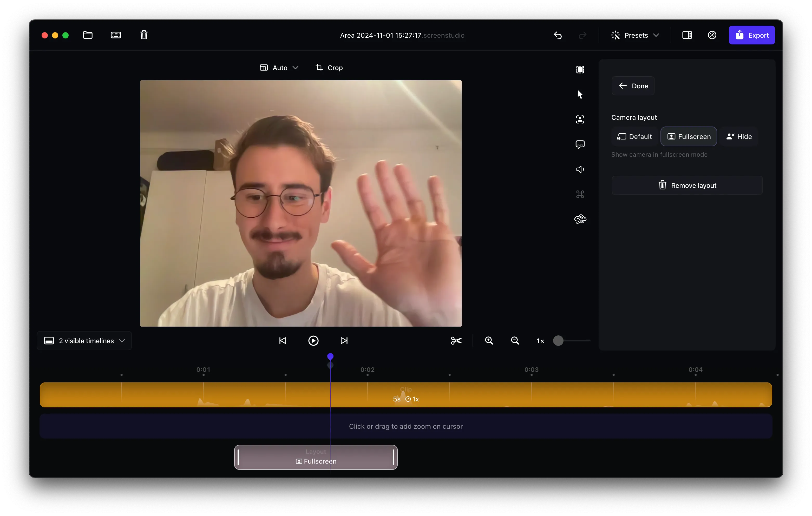This screenshot has height=516, width=812.
Task: Expand the Auto aspect ratio dropdown
Action: pos(279,68)
